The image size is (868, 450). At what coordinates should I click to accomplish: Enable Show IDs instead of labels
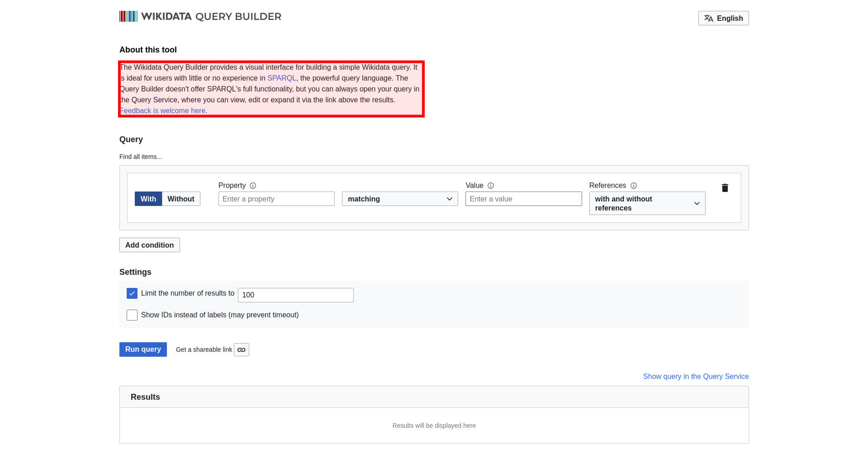pyautogui.click(x=132, y=315)
